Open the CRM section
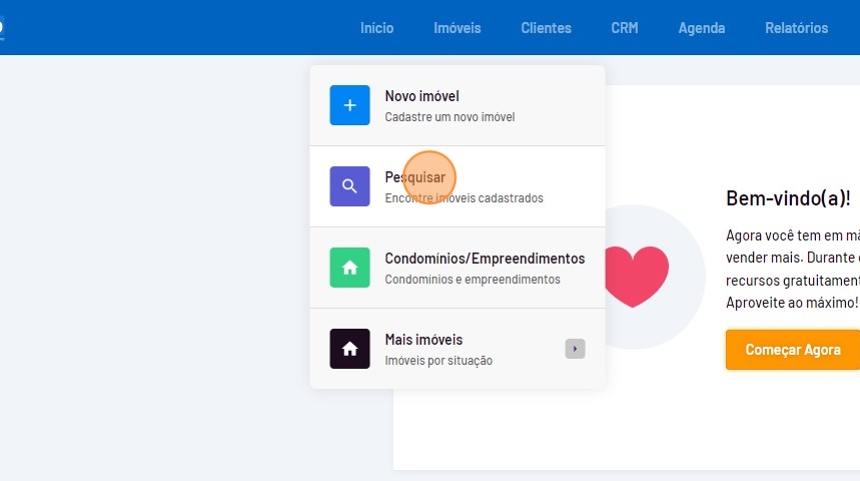Viewport: 860px width, 481px height. tap(624, 28)
